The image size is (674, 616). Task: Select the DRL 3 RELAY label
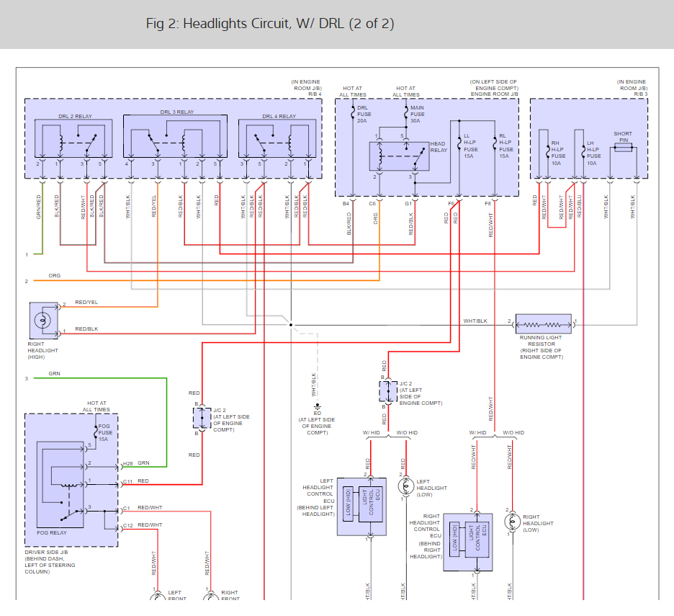[177, 112]
